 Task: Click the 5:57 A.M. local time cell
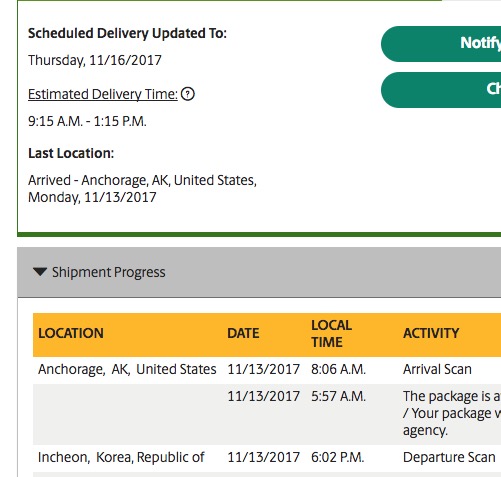338,397
